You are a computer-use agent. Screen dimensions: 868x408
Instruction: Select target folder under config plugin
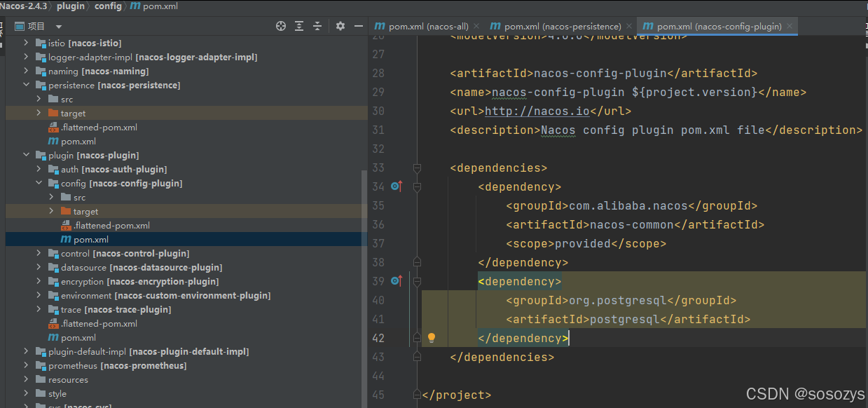[x=85, y=211]
